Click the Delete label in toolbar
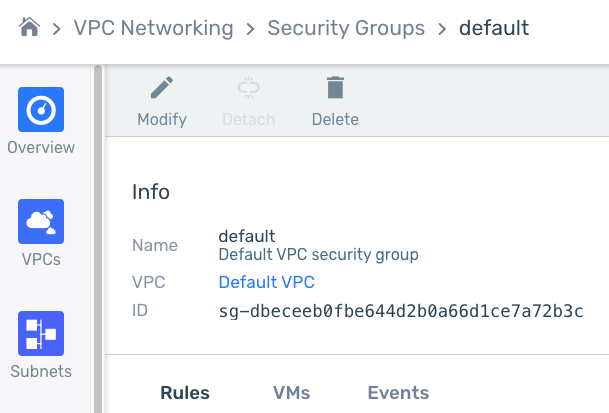This screenshot has width=609, height=413. [x=335, y=119]
